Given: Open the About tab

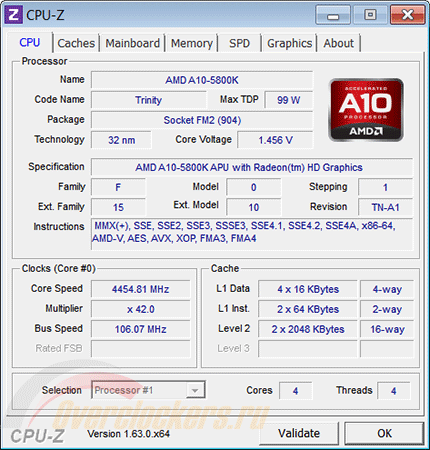Looking at the screenshot, I should click(339, 43).
